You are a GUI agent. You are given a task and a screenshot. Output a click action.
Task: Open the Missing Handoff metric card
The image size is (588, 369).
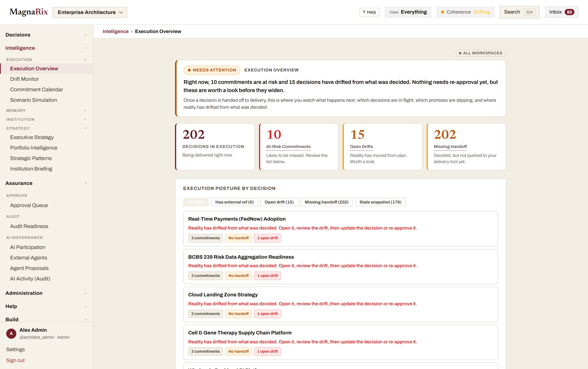point(466,147)
